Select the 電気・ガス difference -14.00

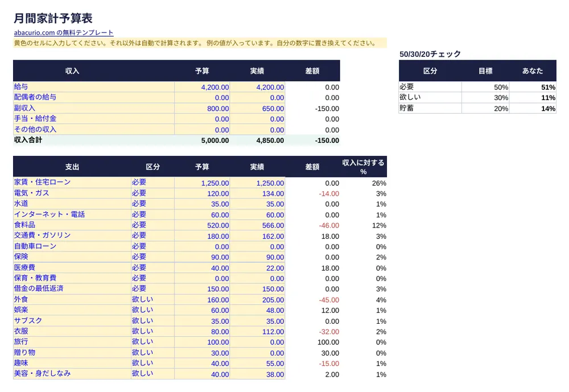(312, 193)
